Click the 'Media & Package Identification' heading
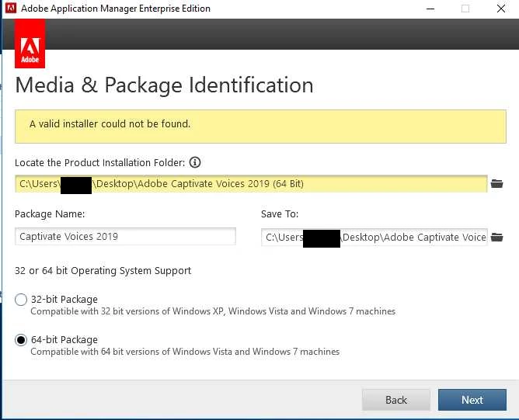 [x=164, y=85]
